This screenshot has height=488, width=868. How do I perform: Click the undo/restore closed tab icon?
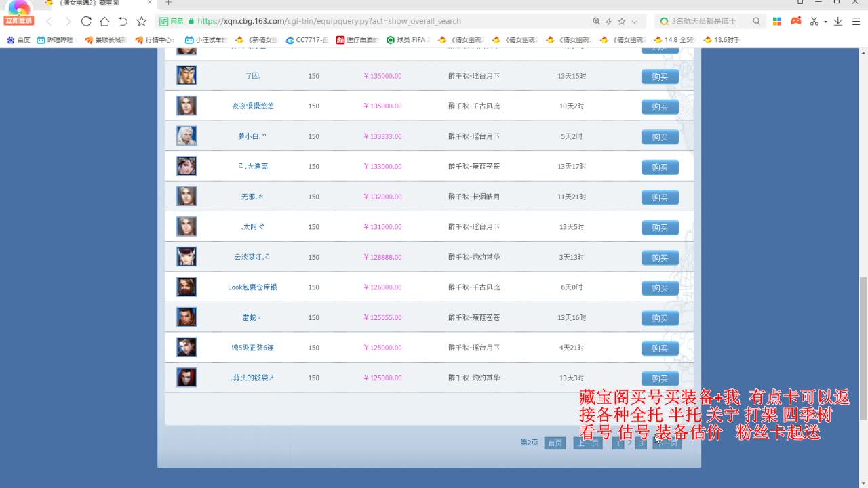click(x=123, y=21)
